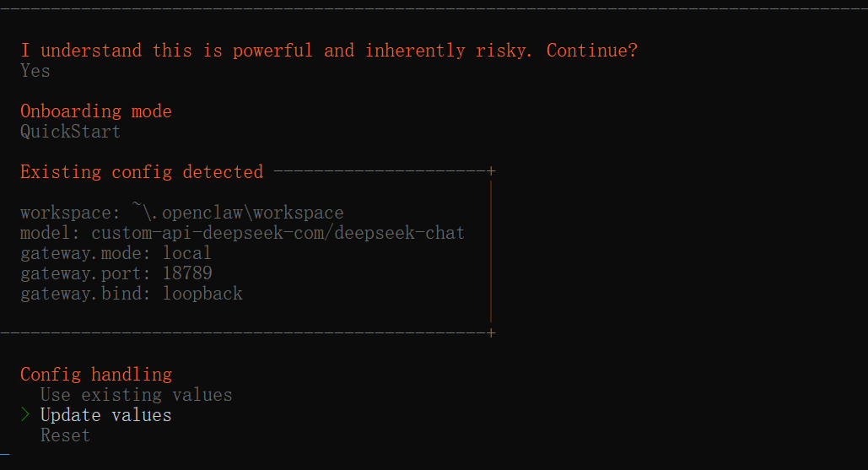Viewport: 868px width, 470px height.
Task: Click the 'gateway.mode: local' line
Action: point(116,253)
